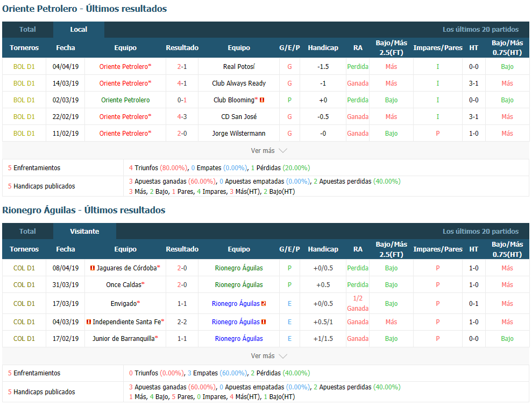Viewport: 532px width, 405px height.
Task: Click red card icon after Rionegro Águilas on 04/03/19
Action: coord(264,322)
